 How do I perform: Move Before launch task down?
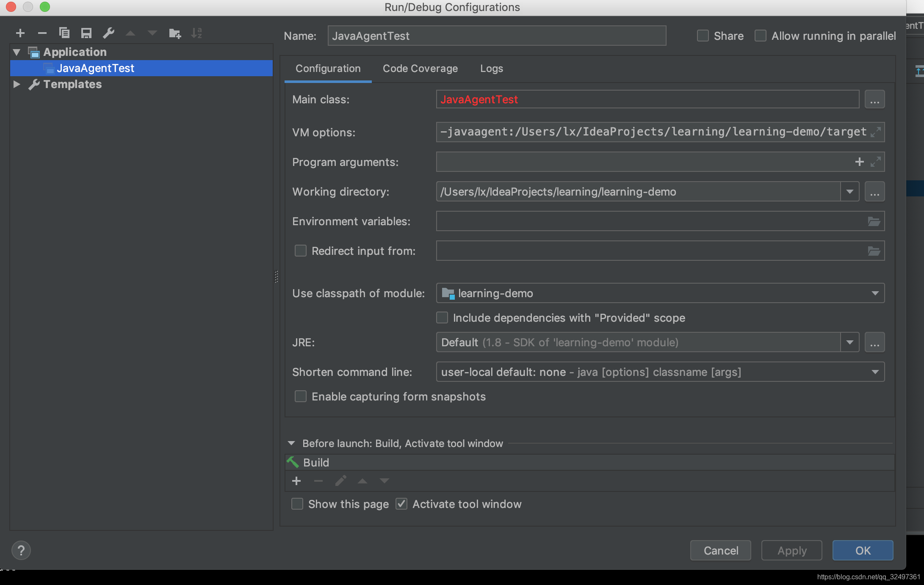385,481
